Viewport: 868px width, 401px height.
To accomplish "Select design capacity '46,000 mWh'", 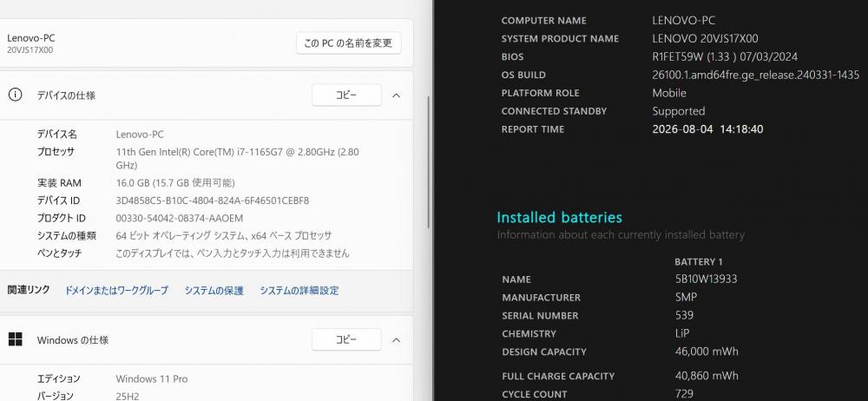I will pos(707,352).
